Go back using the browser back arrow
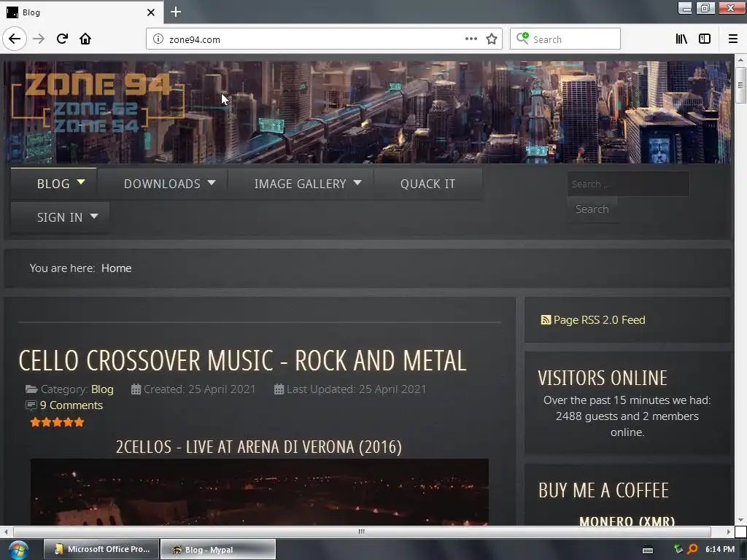This screenshot has height=560, width=747. click(x=15, y=39)
